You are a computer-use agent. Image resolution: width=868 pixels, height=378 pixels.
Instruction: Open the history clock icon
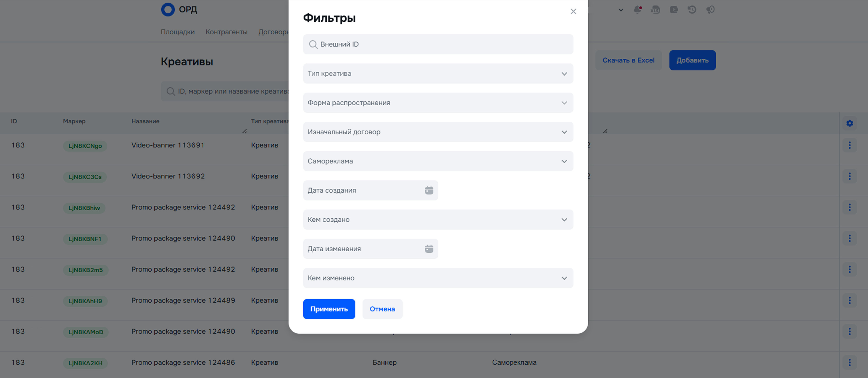[x=692, y=10]
